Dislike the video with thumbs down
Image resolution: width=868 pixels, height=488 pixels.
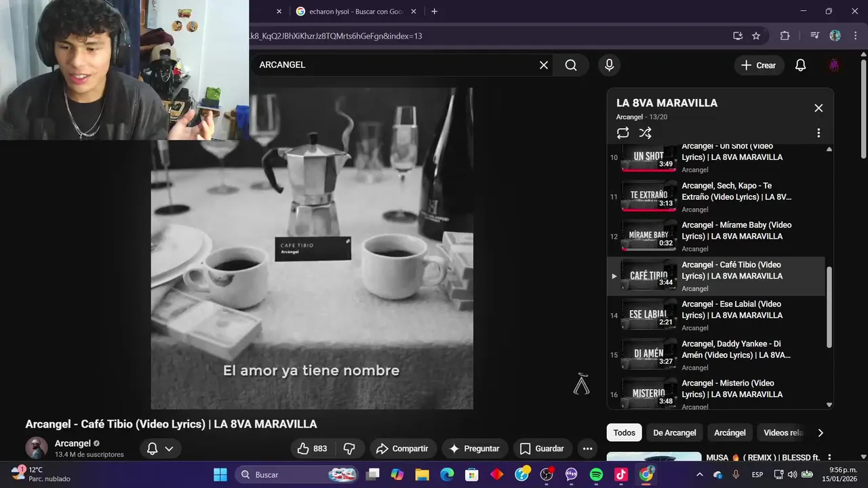(x=350, y=449)
